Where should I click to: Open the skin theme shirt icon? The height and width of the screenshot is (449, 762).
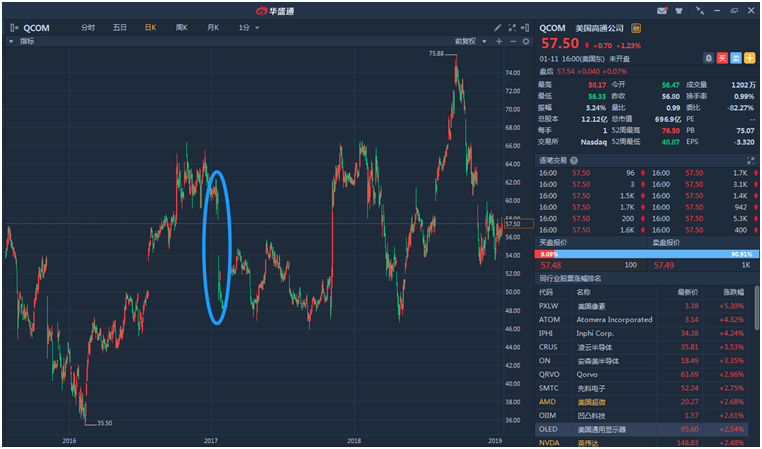click(678, 10)
